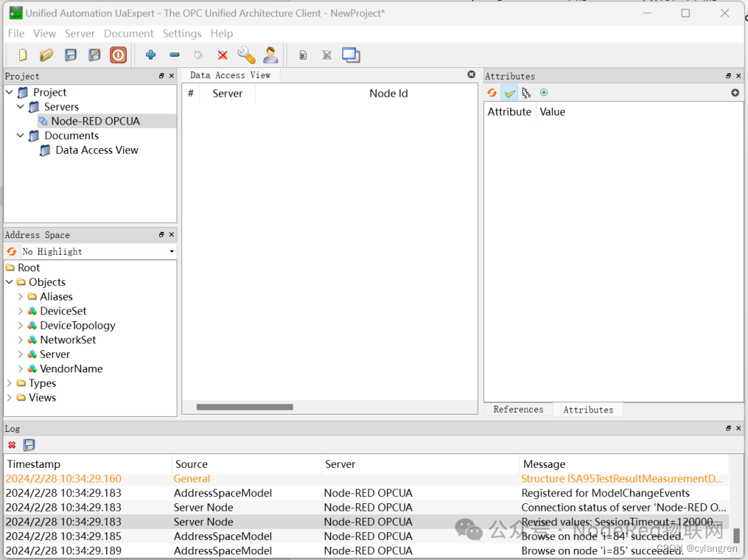Select Node-RED OPCUA in project tree
Screen dimensions: 748x560
point(95,121)
